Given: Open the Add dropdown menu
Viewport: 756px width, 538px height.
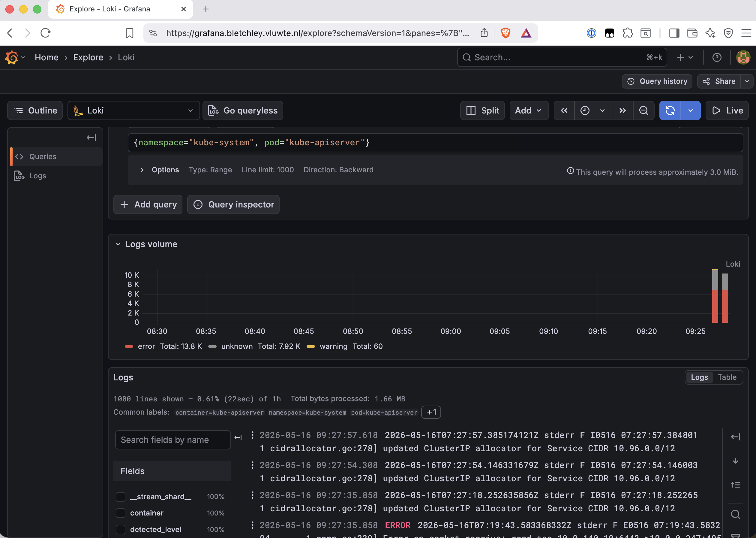Looking at the screenshot, I should [529, 110].
